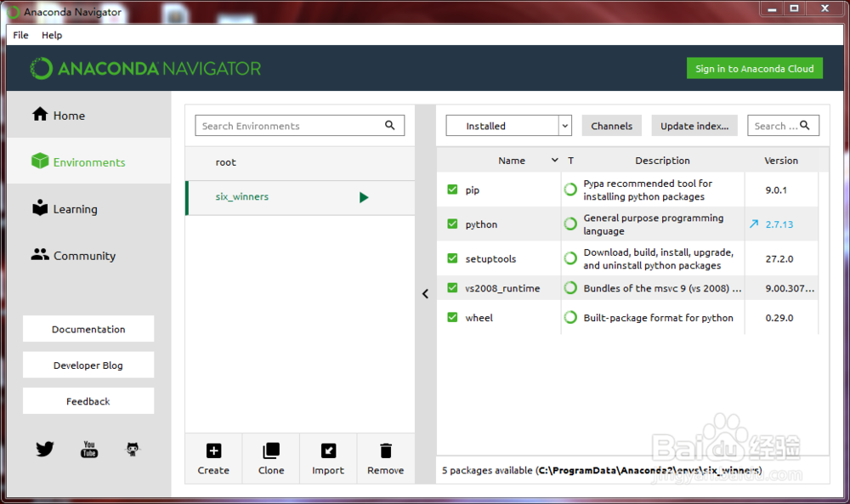Click the setuptools package type circle icon
This screenshot has height=504, width=850.
pyautogui.click(x=570, y=258)
